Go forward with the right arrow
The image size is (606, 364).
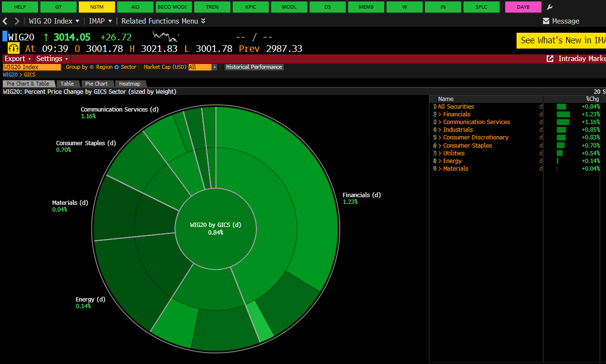tap(17, 21)
